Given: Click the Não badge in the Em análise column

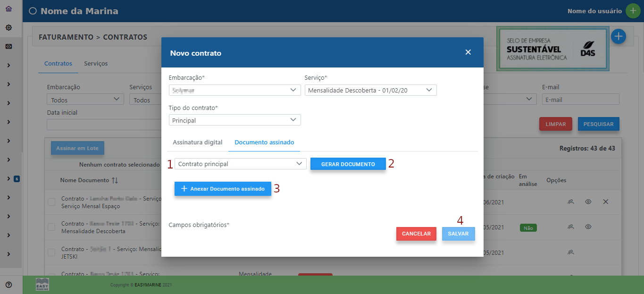Looking at the screenshot, I should pos(528,227).
